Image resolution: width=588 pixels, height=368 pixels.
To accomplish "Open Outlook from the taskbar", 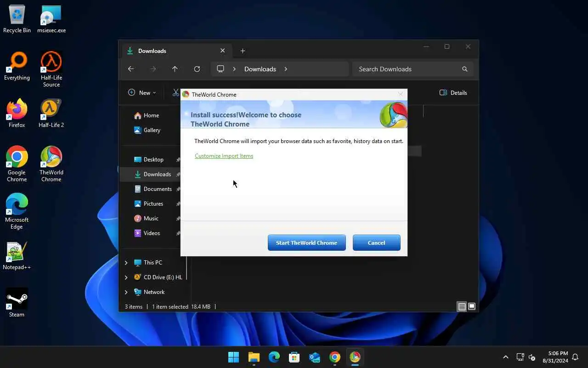I will pos(315,357).
